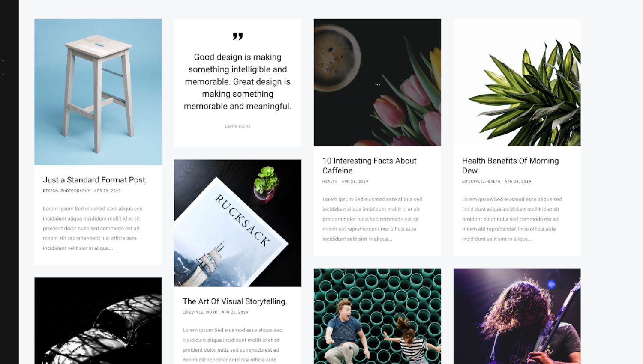643x364 pixels.
Task: Open the 'Just a Standard Format Post.' title
Action: pyautogui.click(x=95, y=180)
